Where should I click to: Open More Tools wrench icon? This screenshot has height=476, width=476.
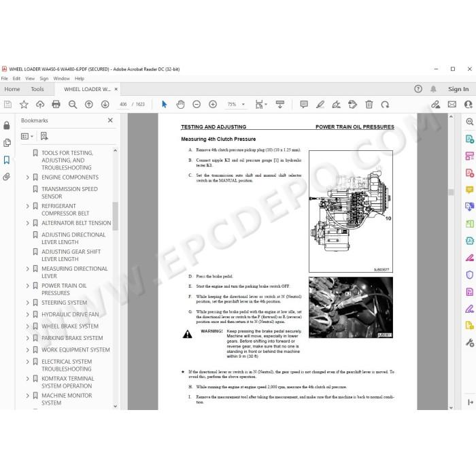pyautogui.click(x=470, y=343)
